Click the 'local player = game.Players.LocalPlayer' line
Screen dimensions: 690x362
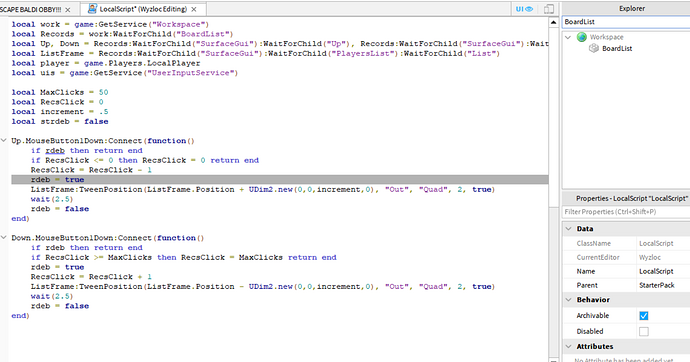pos(106,63)
